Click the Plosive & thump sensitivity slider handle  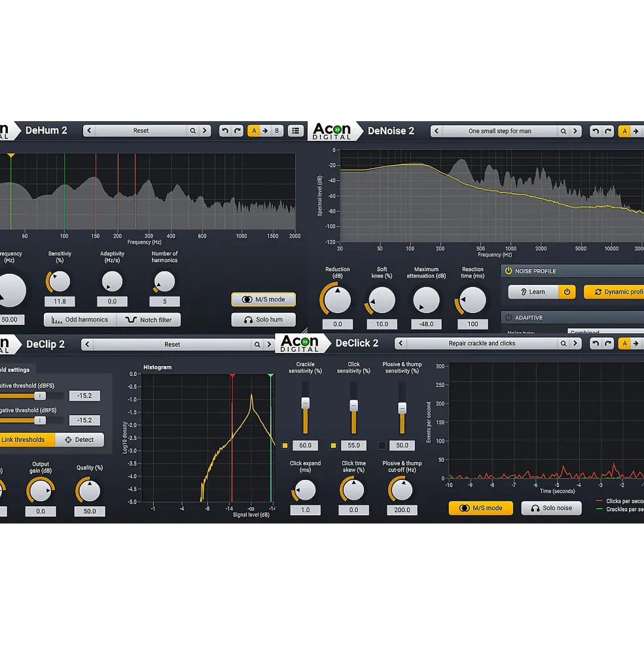pyautogui.click(x=402, y=408)
